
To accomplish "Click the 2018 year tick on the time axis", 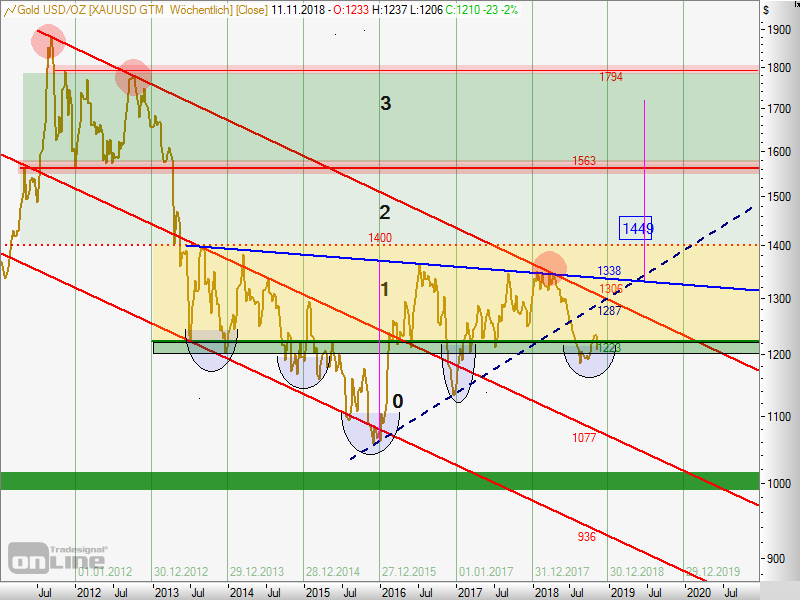I will pyautogui.click(x=546, y=592).
